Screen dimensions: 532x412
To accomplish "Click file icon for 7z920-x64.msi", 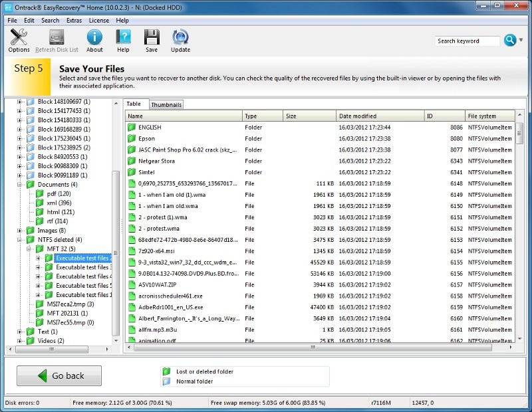I will click(x=132, y=251).
